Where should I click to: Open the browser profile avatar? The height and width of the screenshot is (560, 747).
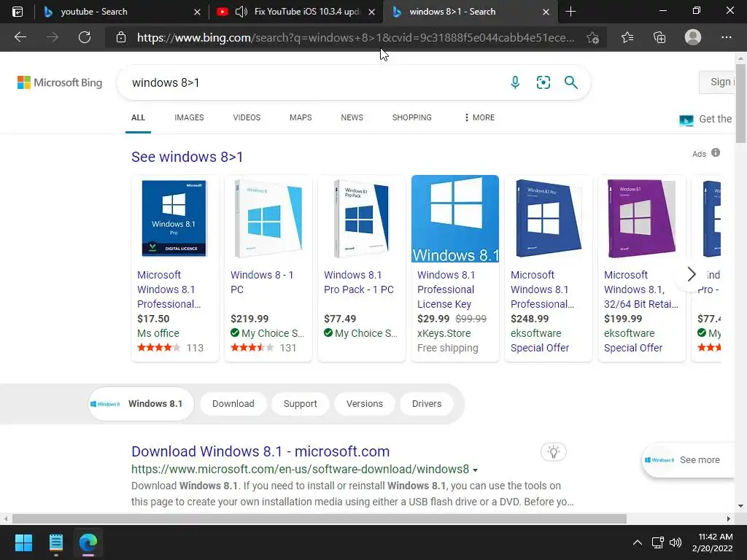pos(693,37)
